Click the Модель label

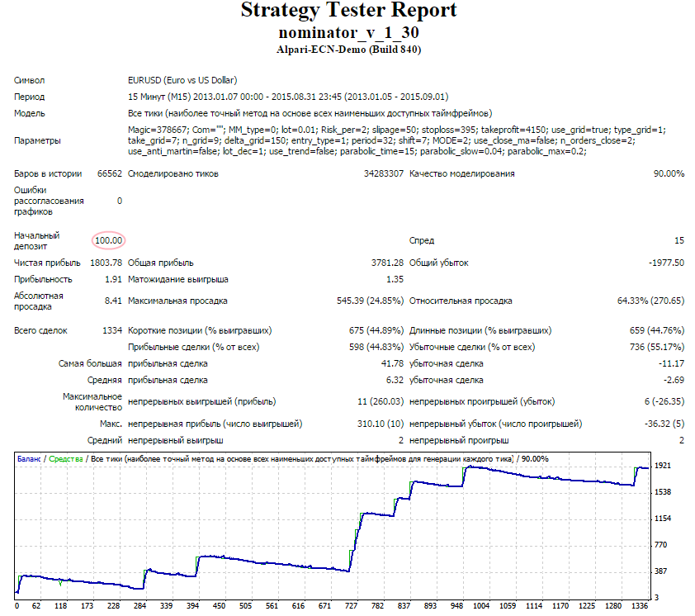tap(29, 113)
